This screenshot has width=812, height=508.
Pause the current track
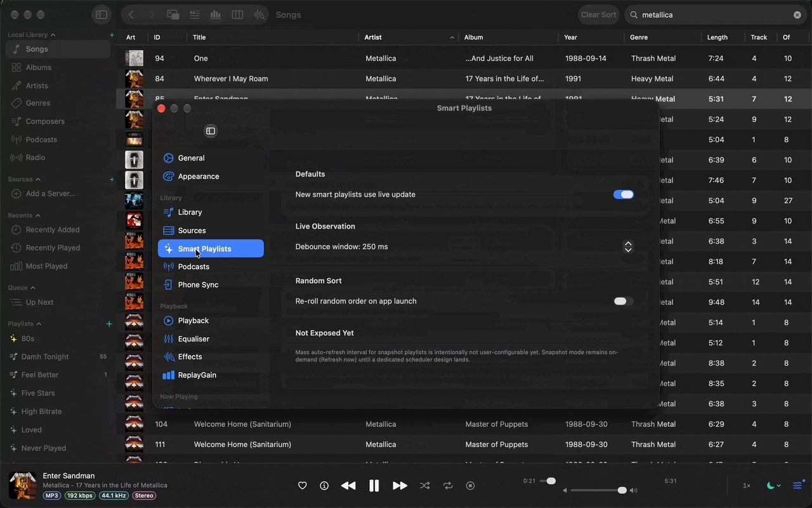pyautogui.click(x=374, y=486)
